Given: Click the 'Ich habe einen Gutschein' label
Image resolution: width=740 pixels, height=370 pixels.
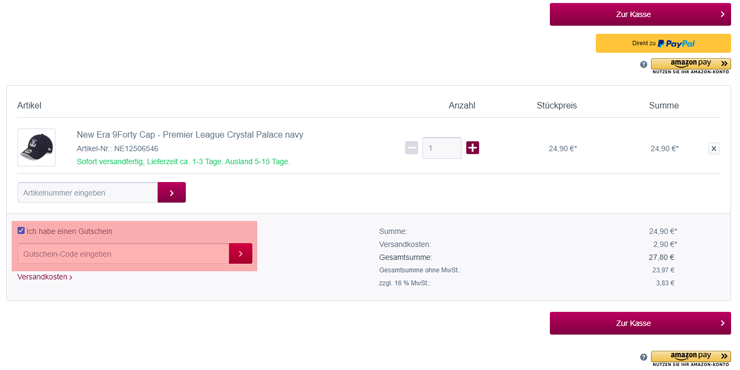Looking at the screenshot, I should tap(69, 231).
